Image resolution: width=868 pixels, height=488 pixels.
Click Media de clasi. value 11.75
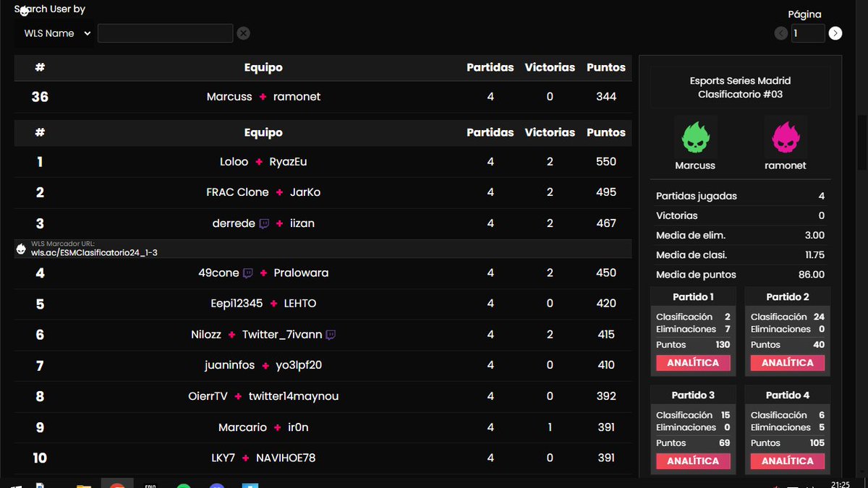pyautogui.click(x=813, y=255)
